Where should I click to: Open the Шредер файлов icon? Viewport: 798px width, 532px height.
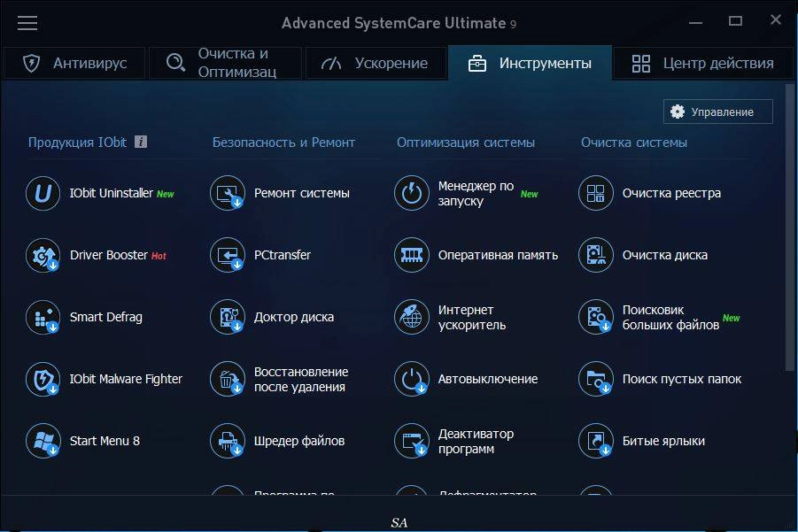[x=228, y=441]
